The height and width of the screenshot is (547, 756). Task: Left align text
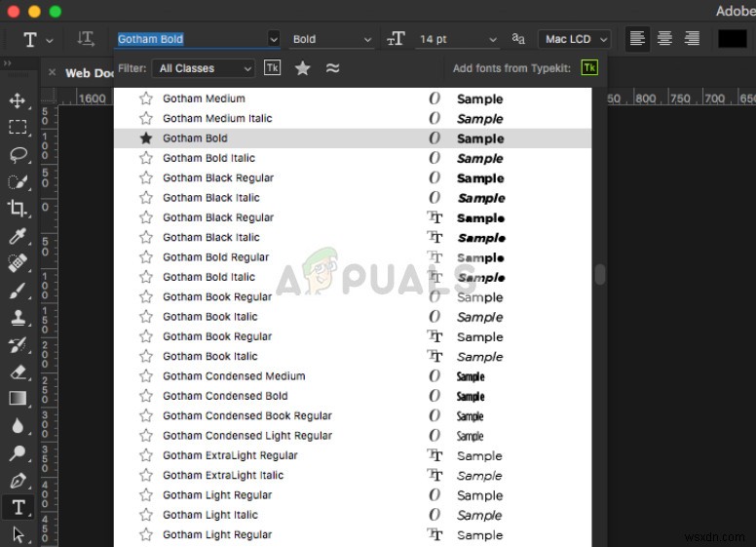637,39
